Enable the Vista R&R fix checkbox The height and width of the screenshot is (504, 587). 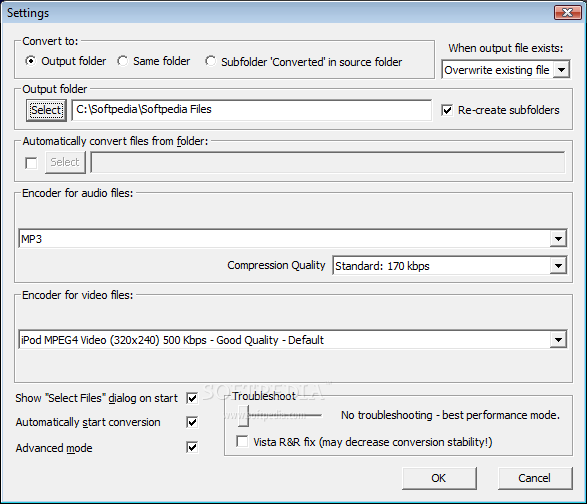(242, 441)
